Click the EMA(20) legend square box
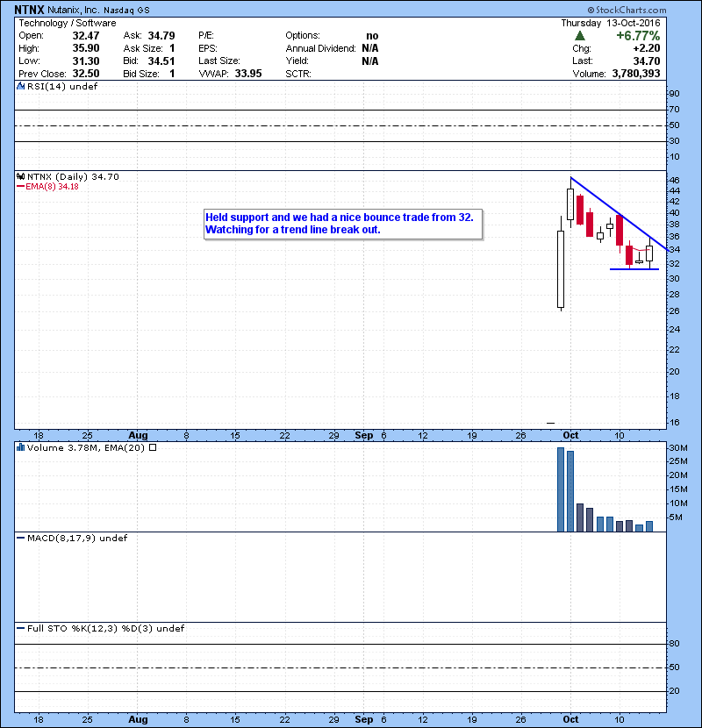Screen dimensions: 702x728 click(x=153, y=447)
